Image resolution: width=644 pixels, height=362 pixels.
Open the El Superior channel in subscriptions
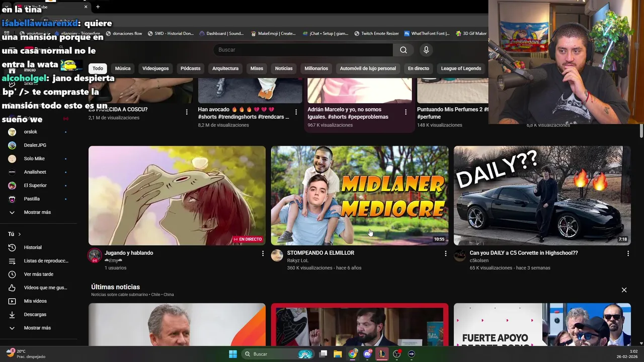click(35, 186)
